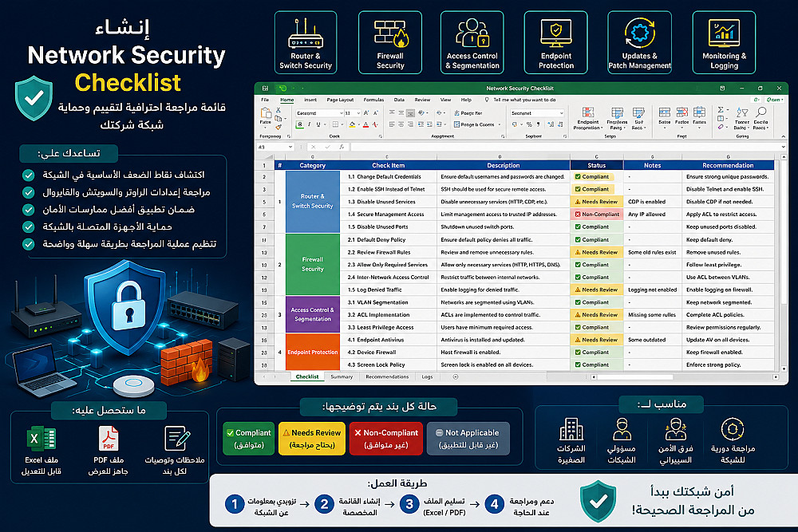Click the red Non-Compliant legend swatch
Viewport: 798px width, 532px height.
(x=385, y=439)
